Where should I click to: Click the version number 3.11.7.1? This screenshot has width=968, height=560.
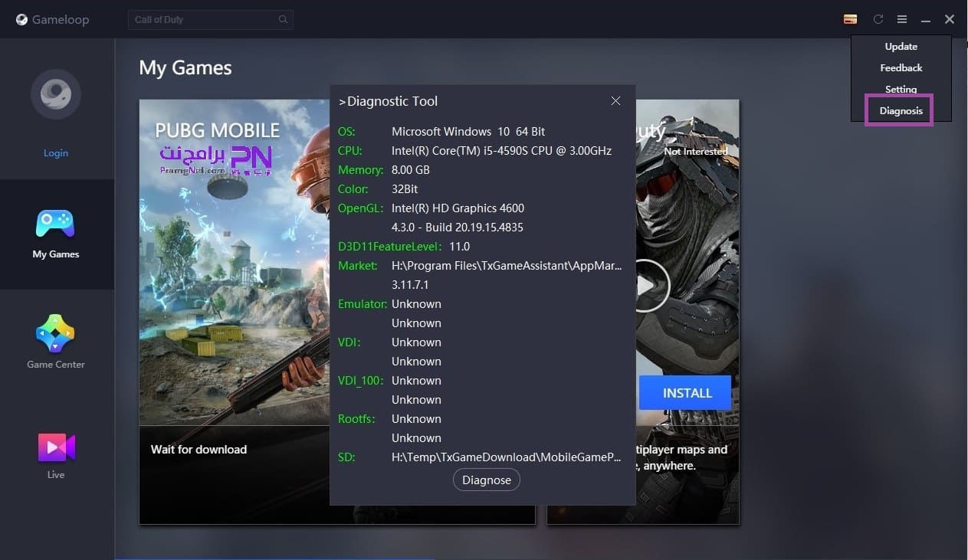pyautogui.click(x=410, y=285)
